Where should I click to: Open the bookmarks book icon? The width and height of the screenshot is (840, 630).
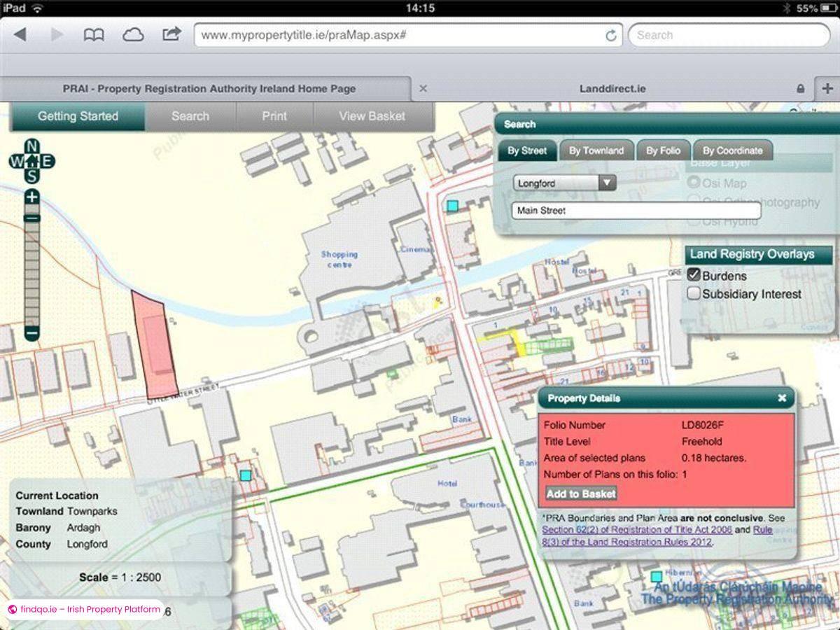coord(94,34)
